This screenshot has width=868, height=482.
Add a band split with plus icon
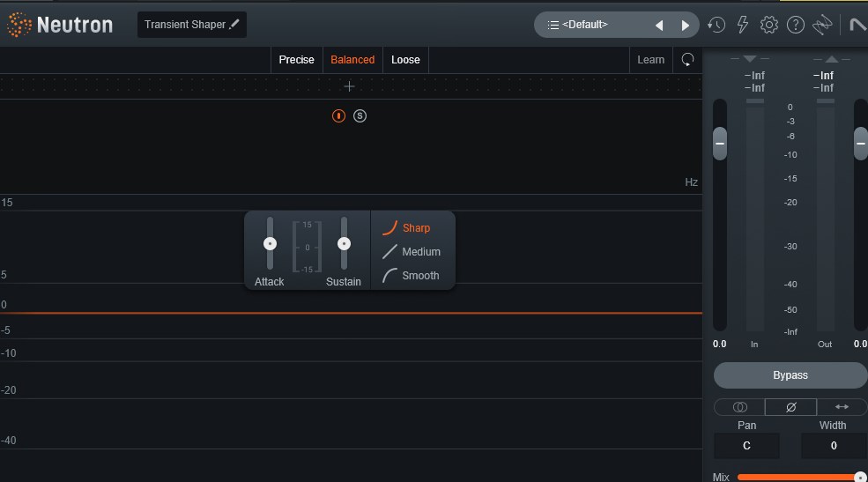349,86
